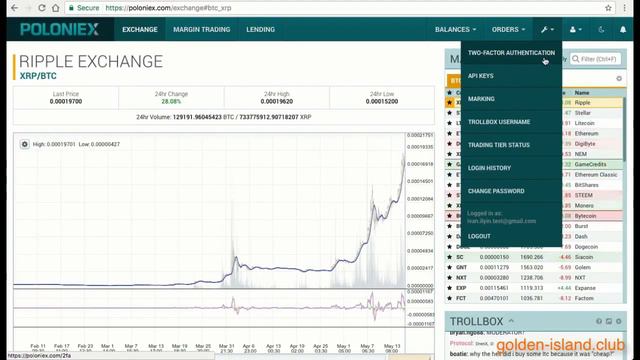Screen dimensions: 640x360
Task: Click the Siacoin market name
Action: point(584,257)
